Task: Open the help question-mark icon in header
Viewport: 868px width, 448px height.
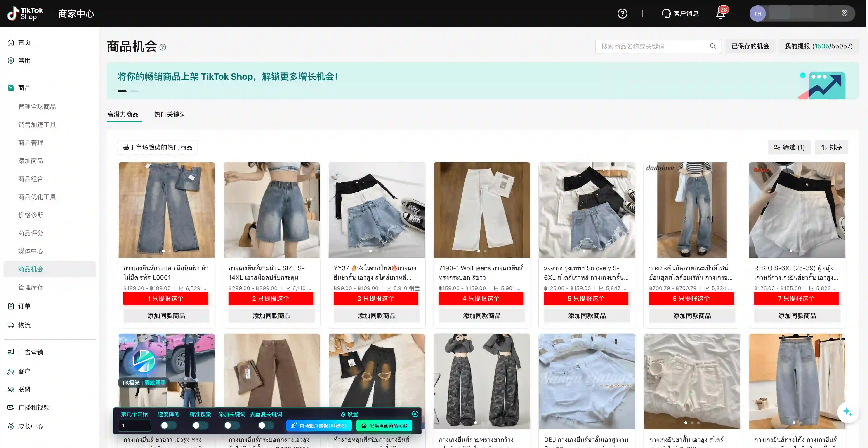Action: point(622,14)
